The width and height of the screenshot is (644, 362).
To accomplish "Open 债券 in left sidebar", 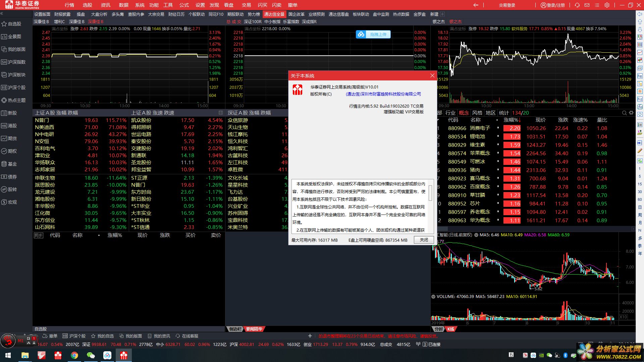I will [x=9, y=177].
